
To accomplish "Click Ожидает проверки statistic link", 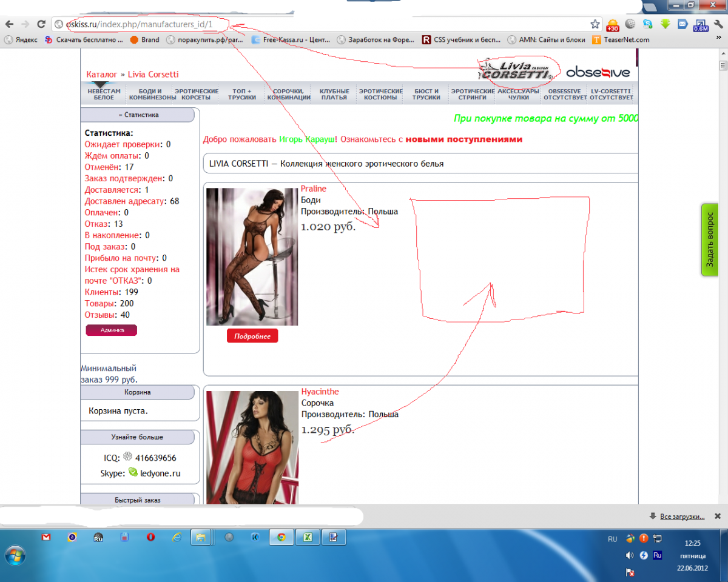I will [x=123, y=144].
